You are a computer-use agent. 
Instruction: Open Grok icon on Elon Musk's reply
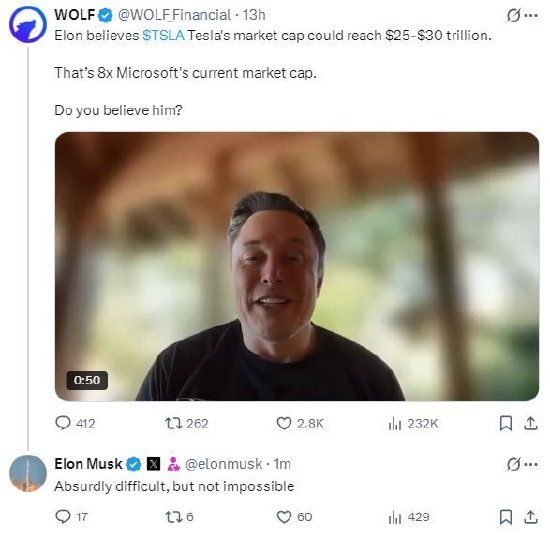click(x=513, y=464)
